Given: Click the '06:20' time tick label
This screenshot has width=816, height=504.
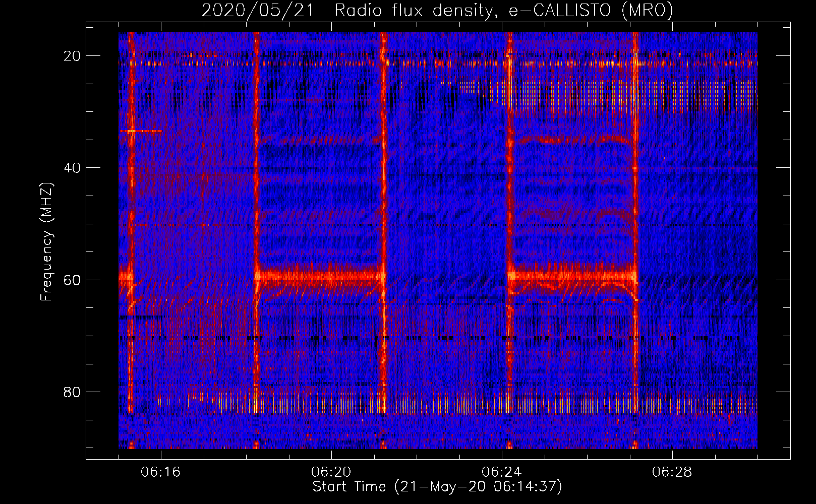Looking at the screenshot, I should [331, 472].
